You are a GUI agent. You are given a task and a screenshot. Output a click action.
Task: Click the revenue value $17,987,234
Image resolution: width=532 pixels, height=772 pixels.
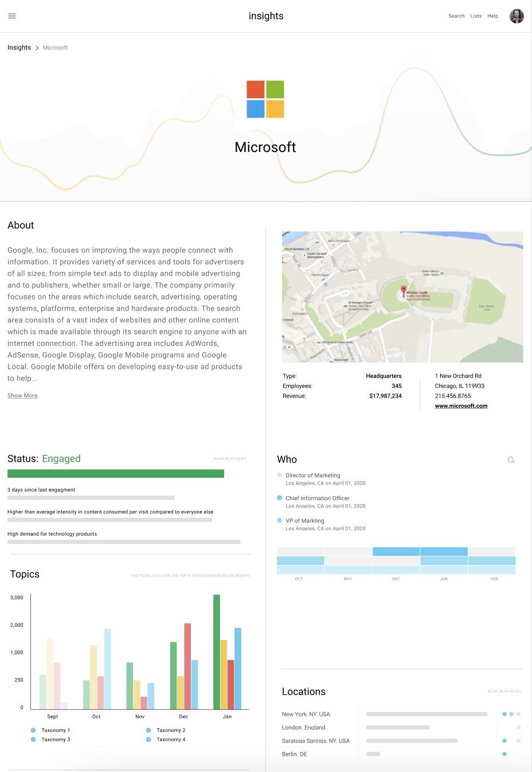click(385, 396)
